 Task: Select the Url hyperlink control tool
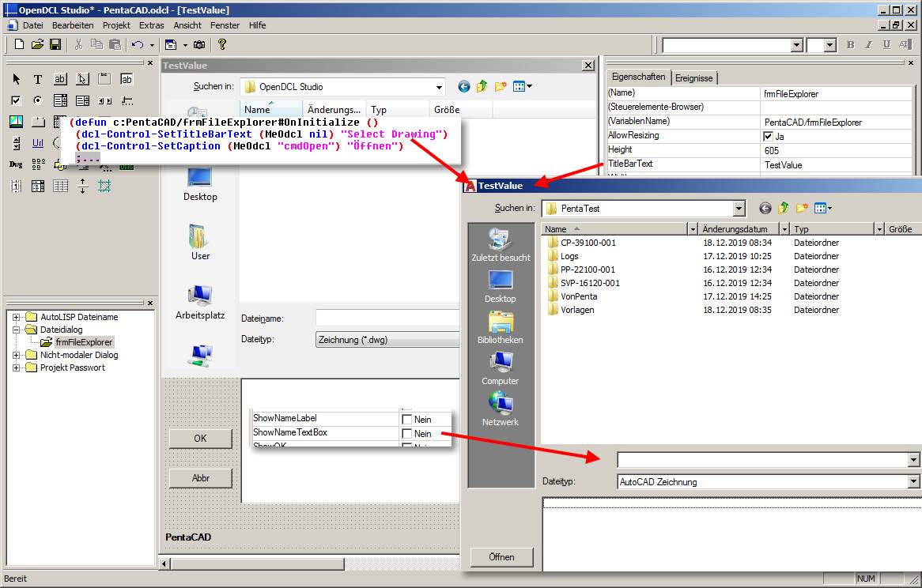38,143
